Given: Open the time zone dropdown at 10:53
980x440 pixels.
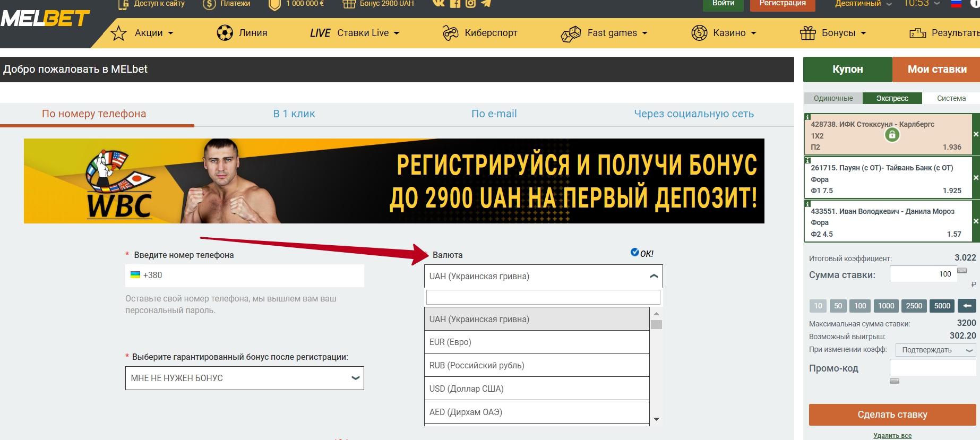Looking at the screenshot, I should pyautogui.click(x=922, y=3).
